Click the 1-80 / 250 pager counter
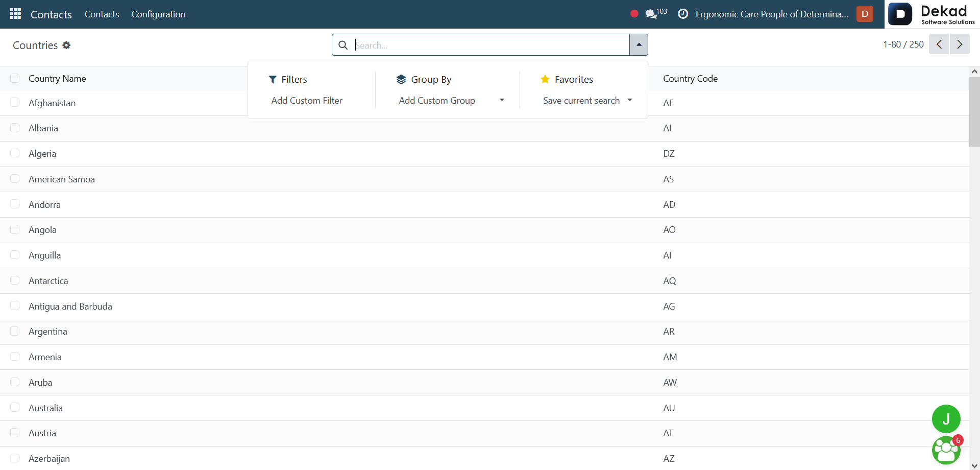 (903, 44)
